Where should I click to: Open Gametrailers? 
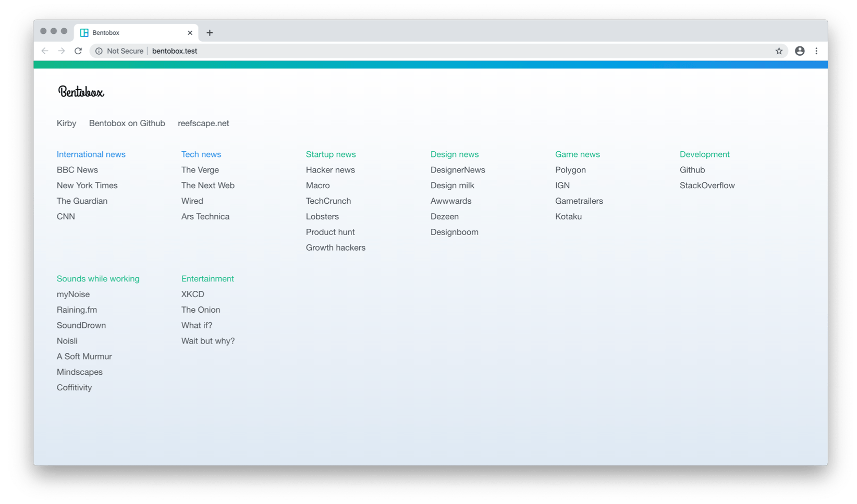pyautogui.click(x=579, y=201)
